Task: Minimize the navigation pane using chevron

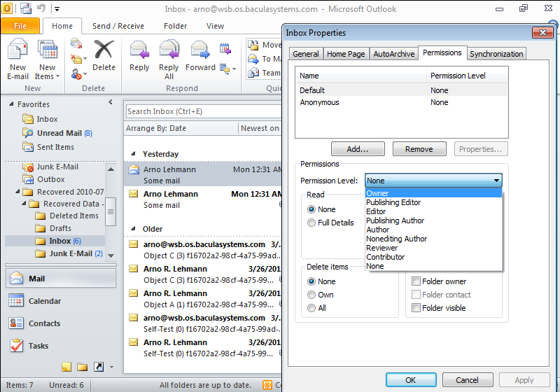Action: (x=111, y=102)
